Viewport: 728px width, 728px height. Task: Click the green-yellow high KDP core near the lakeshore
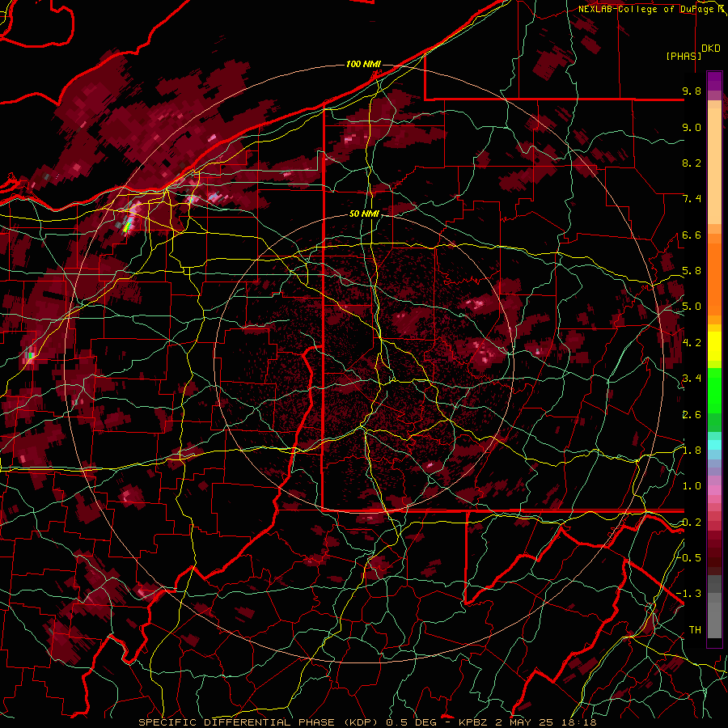pyautogui.click(x=127, y=226)
